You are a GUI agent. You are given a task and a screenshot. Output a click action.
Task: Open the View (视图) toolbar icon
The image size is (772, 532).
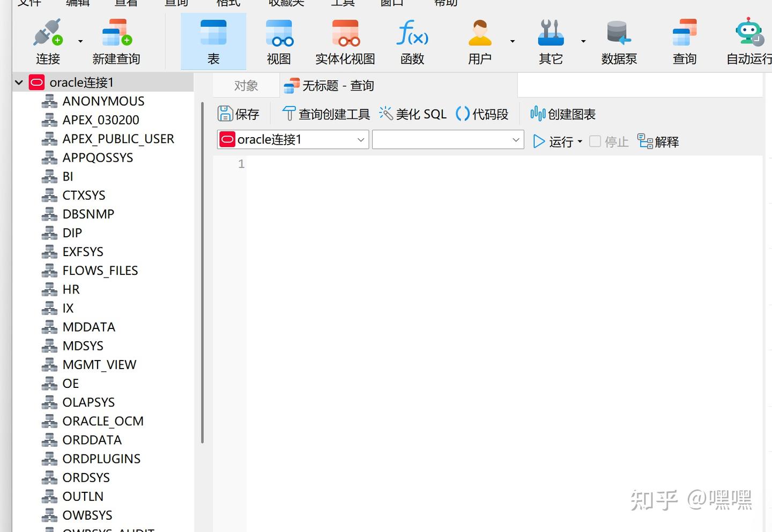(x=279, y=33)
